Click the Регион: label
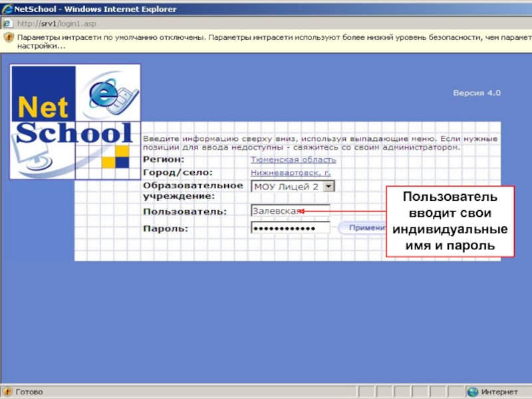Screen dimensions: 532x399 pyautogui.click(x=164, y=160)
